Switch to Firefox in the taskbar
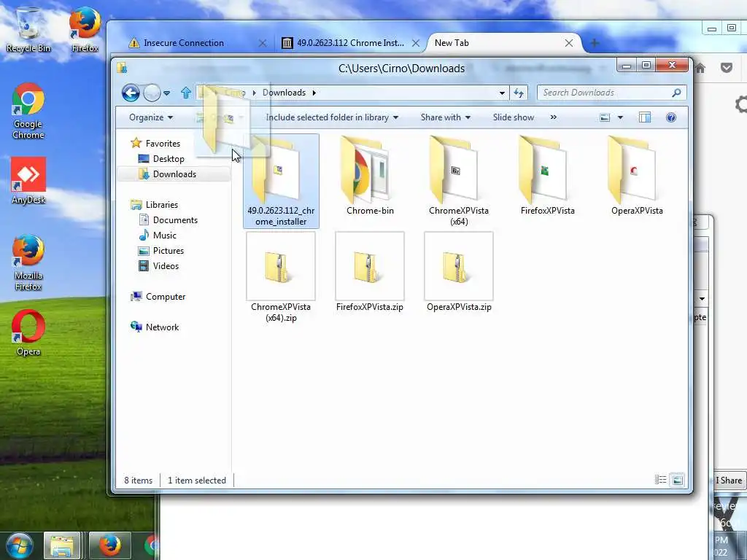Screen dimensions: 747x560 click(x=109, y=545)
